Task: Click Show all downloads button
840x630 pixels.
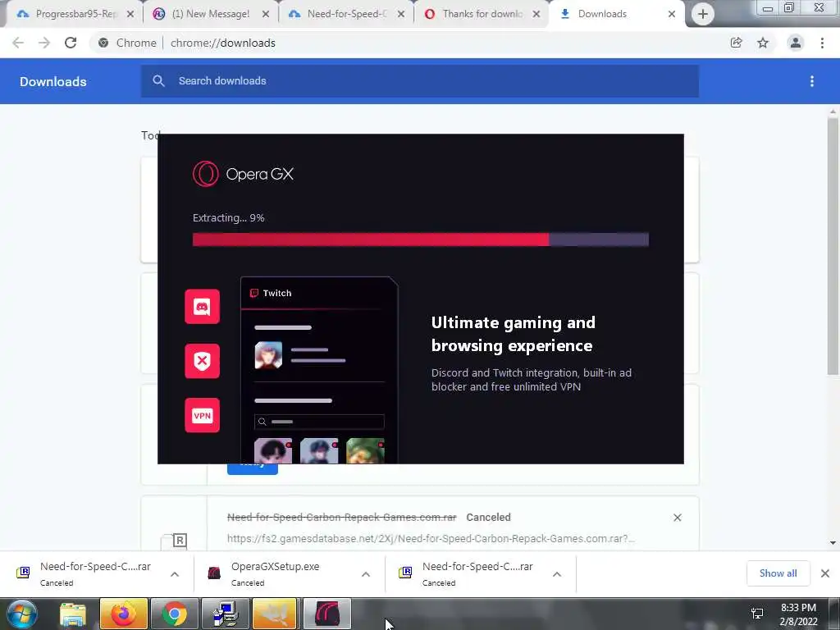Action: pyautogui.click(x=778, y=573)
